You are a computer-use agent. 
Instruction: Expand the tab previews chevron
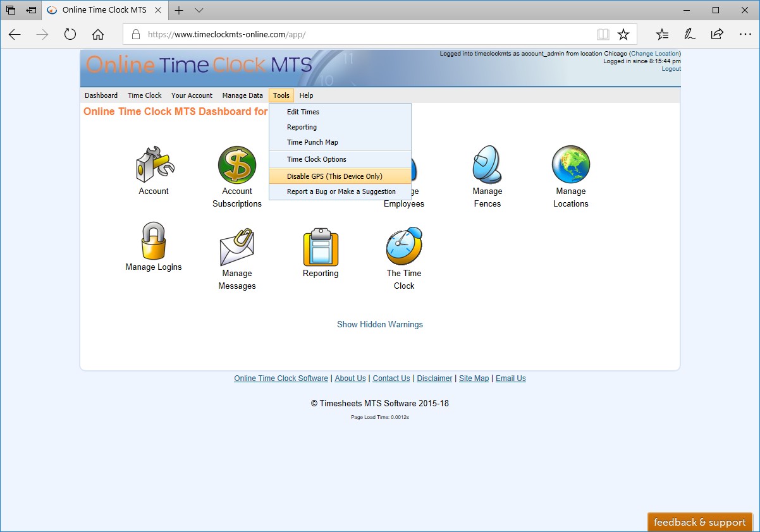[x=199, y=10]
